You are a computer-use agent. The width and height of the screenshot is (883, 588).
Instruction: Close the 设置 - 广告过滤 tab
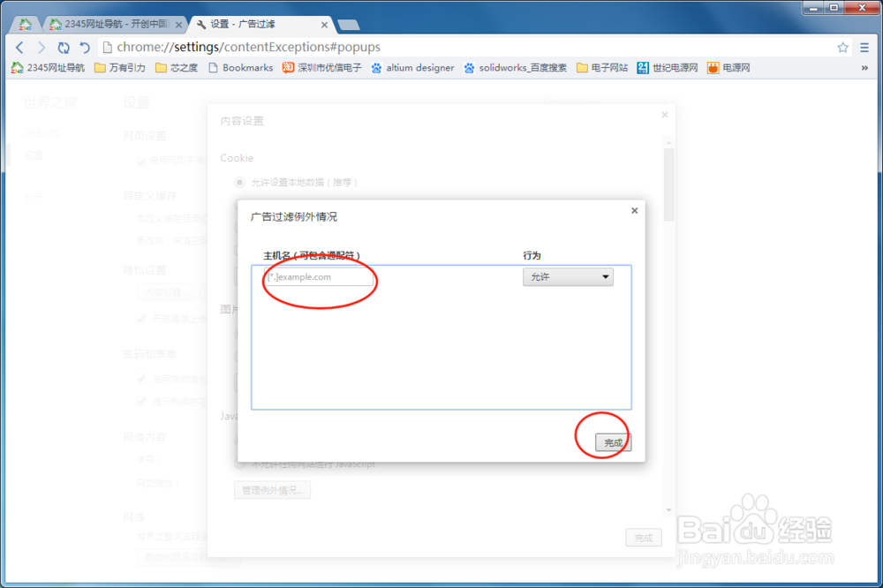pos(324,25)
